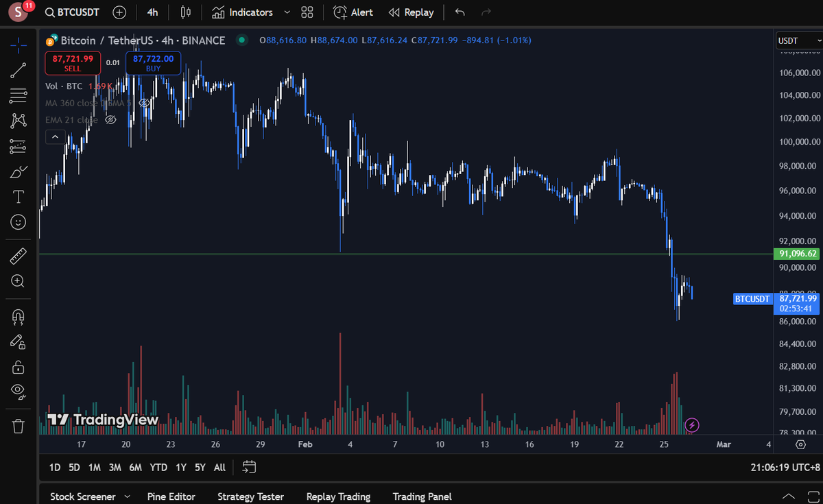The image size is (823, 504).
Task: Hide the EMA 21 indicator
Action: pyautogui.click(x=111, y=119)
